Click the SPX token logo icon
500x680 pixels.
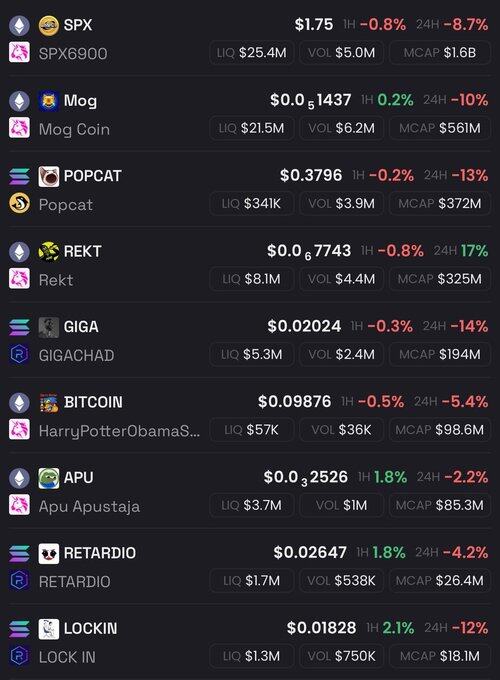click(49, 25)
